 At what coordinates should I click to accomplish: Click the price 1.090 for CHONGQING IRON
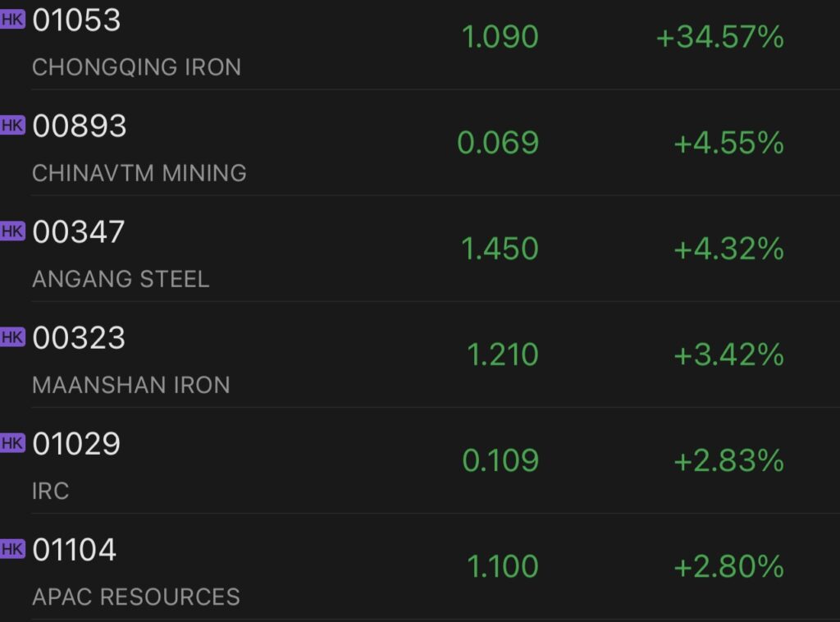[499, 37]
